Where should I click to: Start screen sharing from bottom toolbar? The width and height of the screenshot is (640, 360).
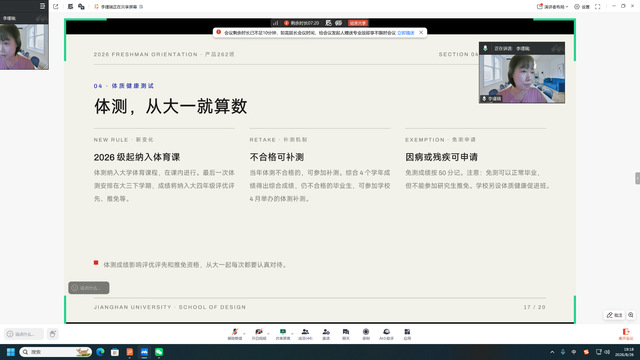click(x=282, y=334)
